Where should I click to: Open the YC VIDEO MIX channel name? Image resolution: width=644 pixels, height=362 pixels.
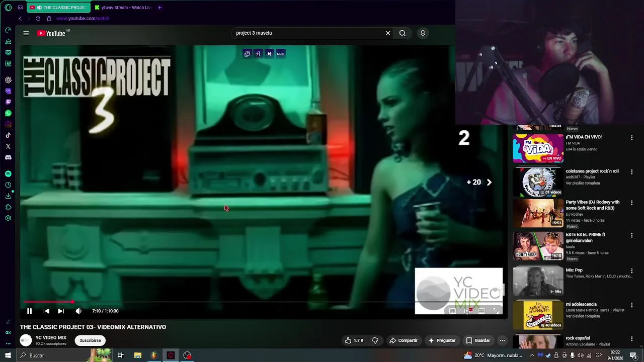(x=51, y=338)
